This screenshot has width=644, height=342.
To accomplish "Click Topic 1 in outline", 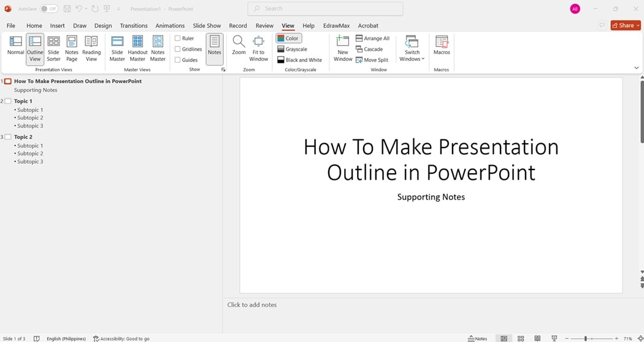I will 23,101.
